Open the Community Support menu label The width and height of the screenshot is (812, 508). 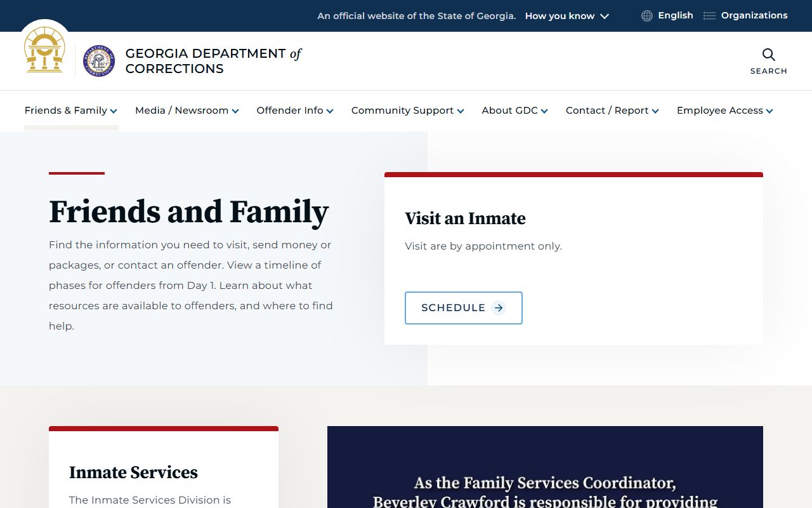point(402,110)
